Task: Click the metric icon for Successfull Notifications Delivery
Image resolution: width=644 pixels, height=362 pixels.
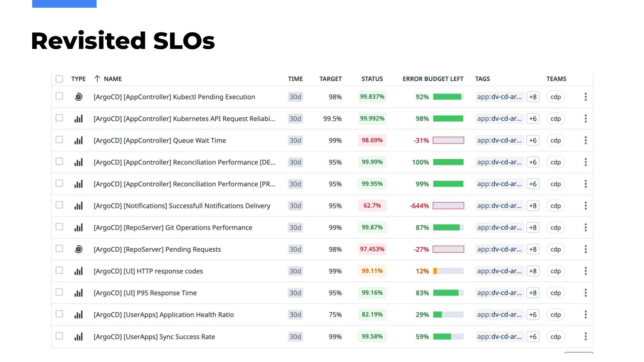Action: (x=78, y=206)
